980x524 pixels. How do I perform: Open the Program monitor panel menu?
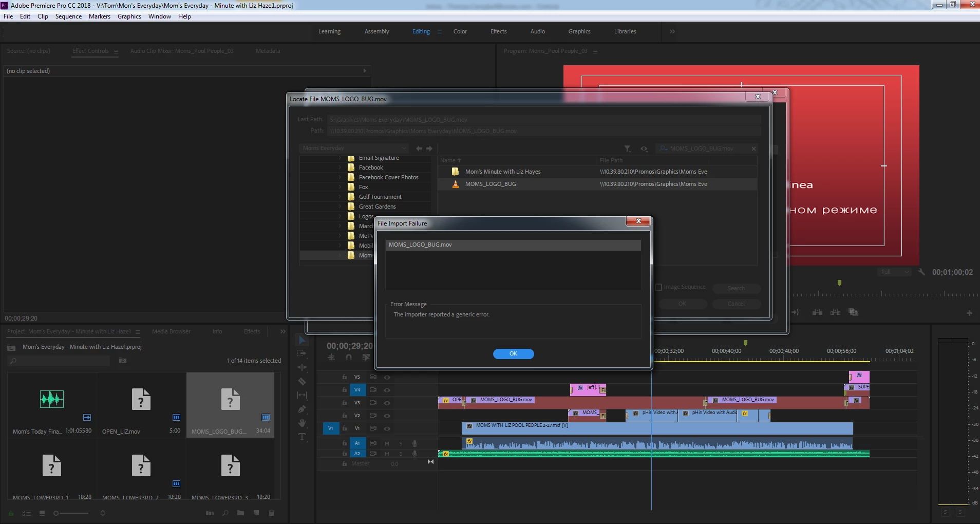[x=595, y=51]
